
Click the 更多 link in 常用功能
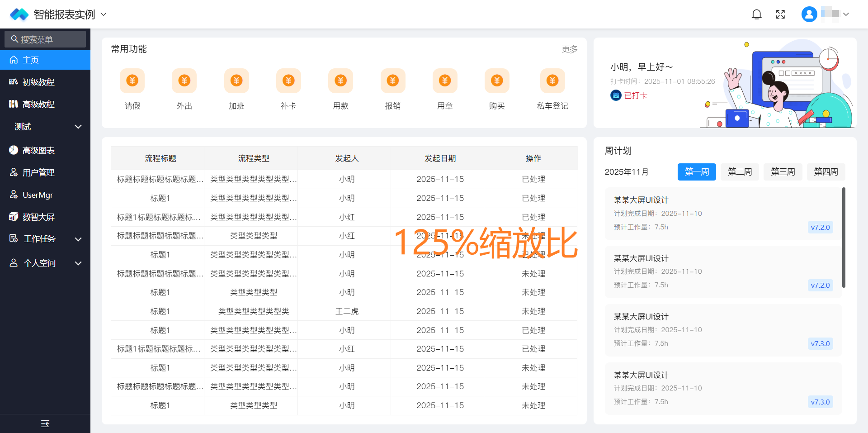(x=569, y=49)
